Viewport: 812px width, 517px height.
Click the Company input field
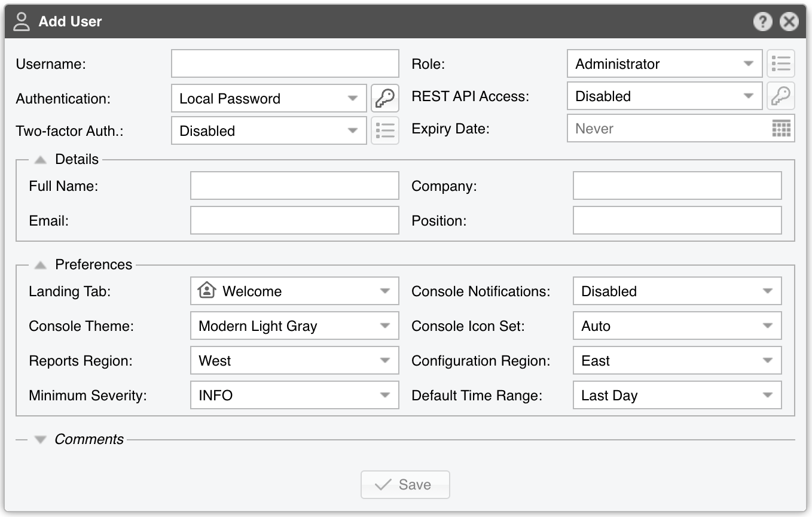pyautogui.click(x=677, y=185)
